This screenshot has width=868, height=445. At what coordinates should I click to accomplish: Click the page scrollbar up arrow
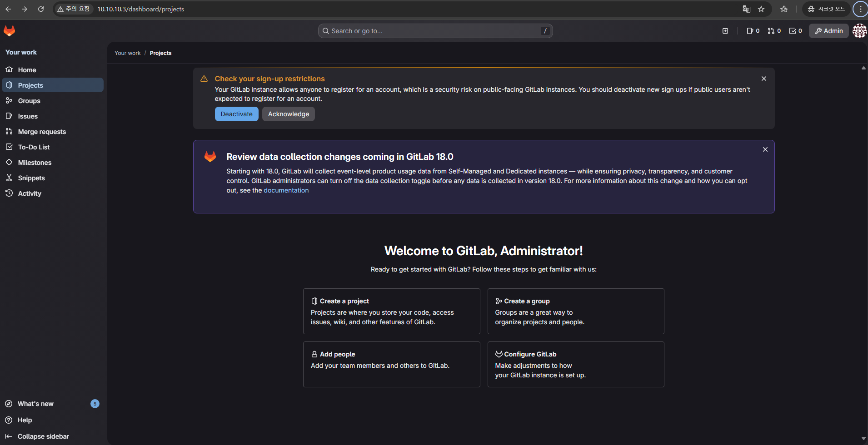click(x=863, y=68)
